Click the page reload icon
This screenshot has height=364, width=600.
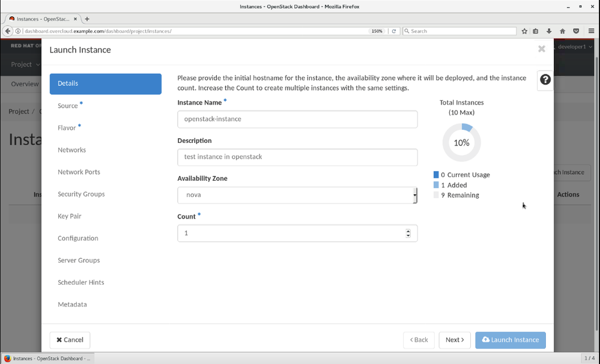(394, 31)
